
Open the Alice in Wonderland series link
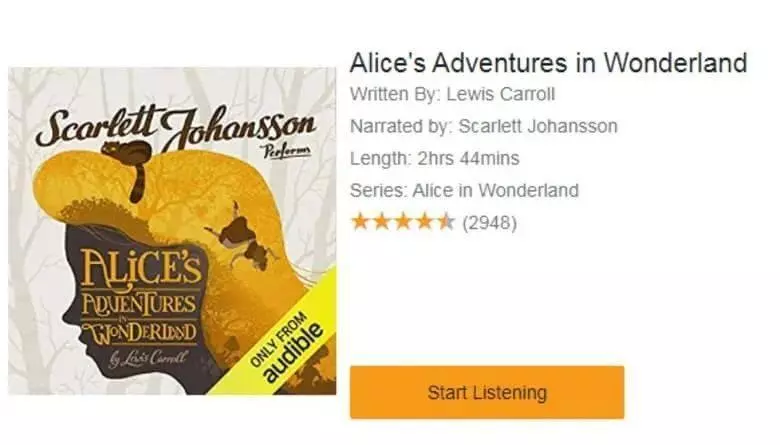point(495,190)
